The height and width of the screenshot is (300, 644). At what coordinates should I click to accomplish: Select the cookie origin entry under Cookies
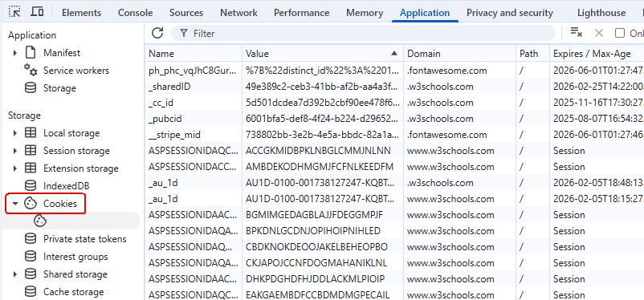[70, 221]
